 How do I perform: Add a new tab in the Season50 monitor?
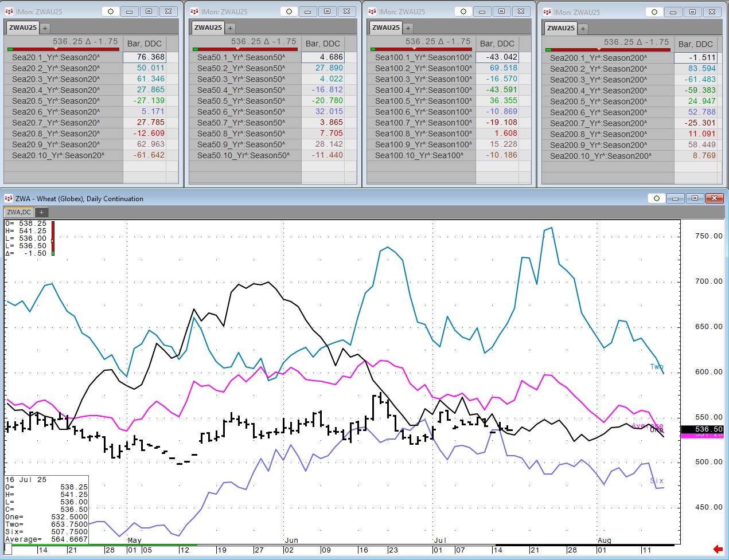coord(230,28)
